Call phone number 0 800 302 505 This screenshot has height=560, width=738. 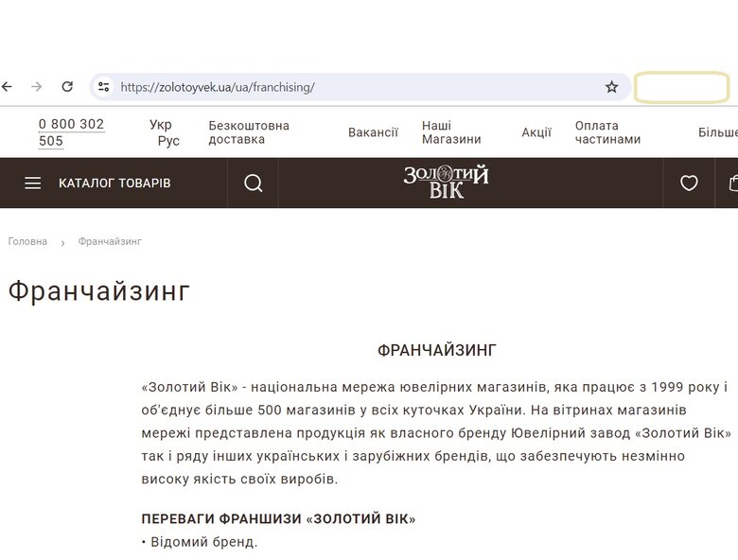click(x=71, y=132)
